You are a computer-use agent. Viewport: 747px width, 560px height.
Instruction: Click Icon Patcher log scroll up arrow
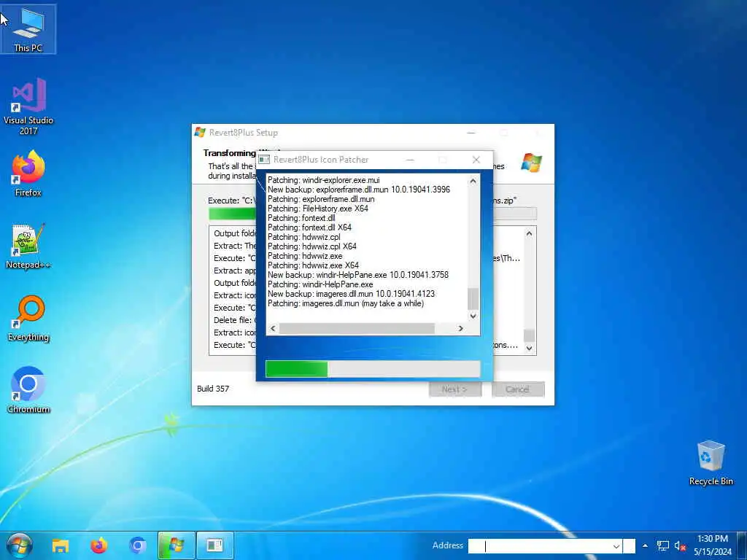pos(473,181)
